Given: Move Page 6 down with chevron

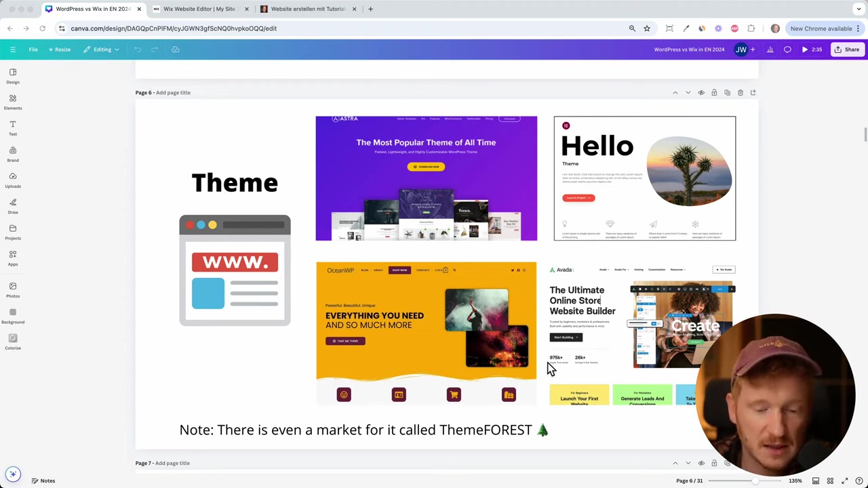Looking at the screenshot, I should [688, 92].
